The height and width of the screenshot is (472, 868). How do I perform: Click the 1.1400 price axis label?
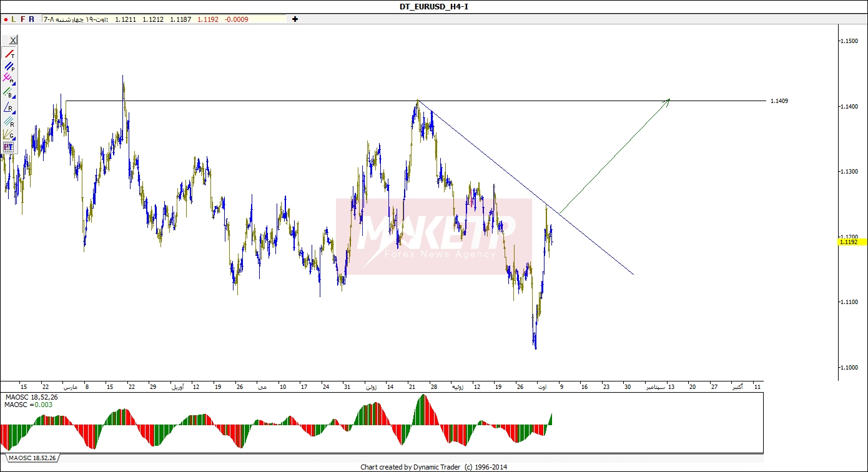tap(849, 107)
